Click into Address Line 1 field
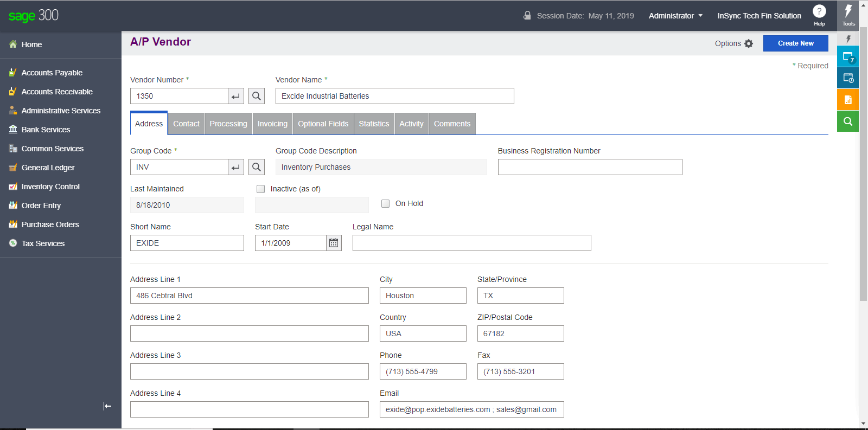Viewport: 868px width, 430px height. [250, 296]
